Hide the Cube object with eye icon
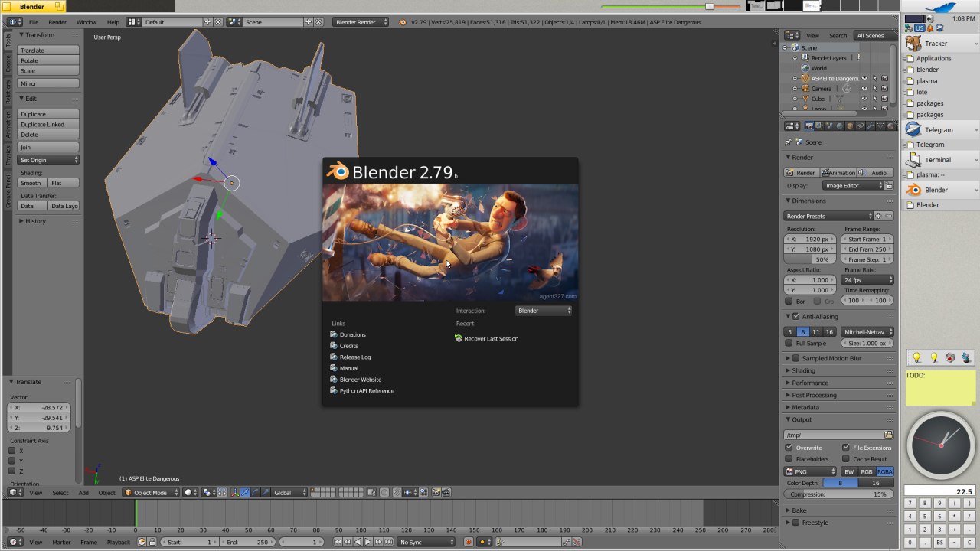The height and width of the screenshot is (551, 980). pyautogui.click(x=864, y=99)
